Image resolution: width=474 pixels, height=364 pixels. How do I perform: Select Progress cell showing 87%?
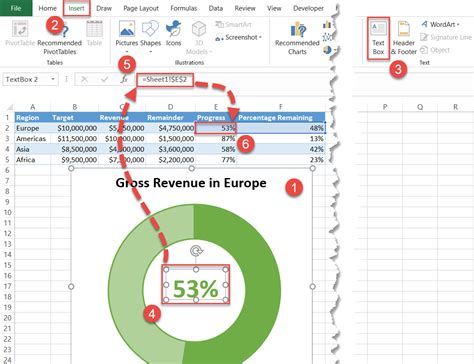pyautogui.click(x=216, y=139)
